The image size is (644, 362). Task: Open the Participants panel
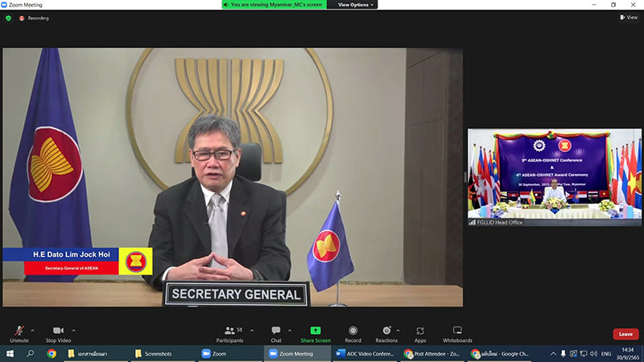(x=229, y=333)
